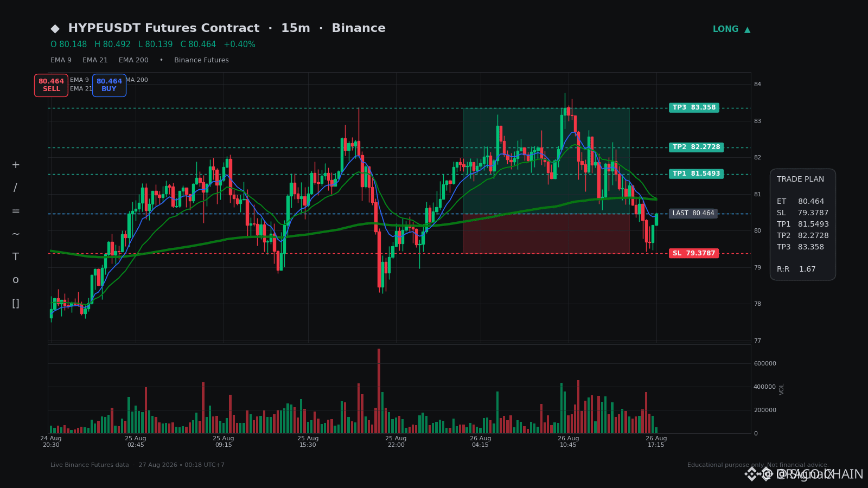
Task: Open the HYPEUSDT Futures Contract symbol title
Action: click(x=164, y=28)
